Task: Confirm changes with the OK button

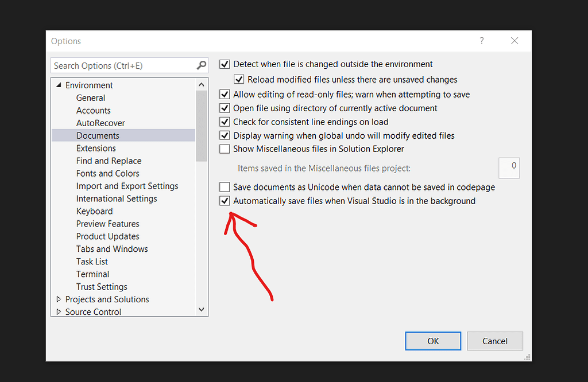Action: point(433,341)
